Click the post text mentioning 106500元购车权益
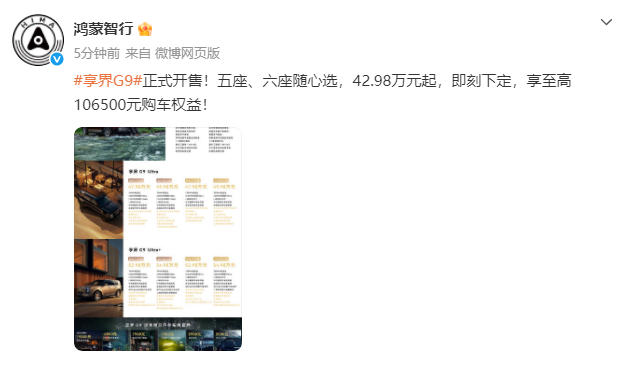 [x=141, y=105]
